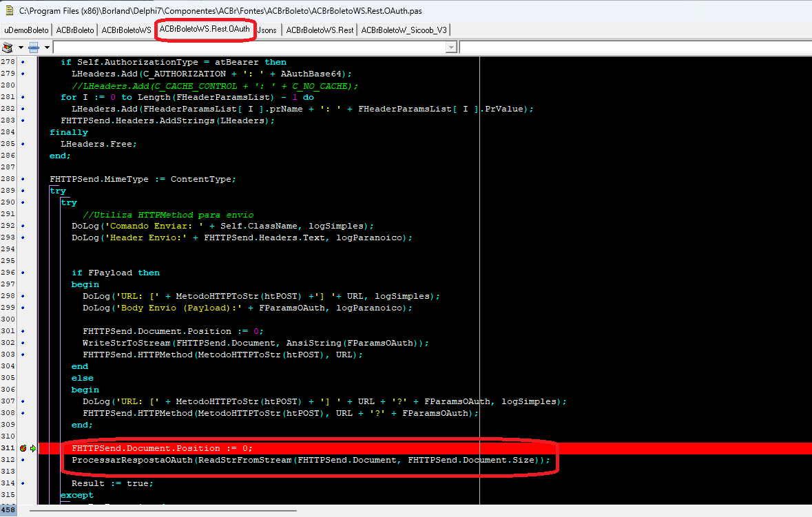Click 'Comando Enviar' DoLog call on line 292
This screenshot has width=812, height=517.
point(222,226)
